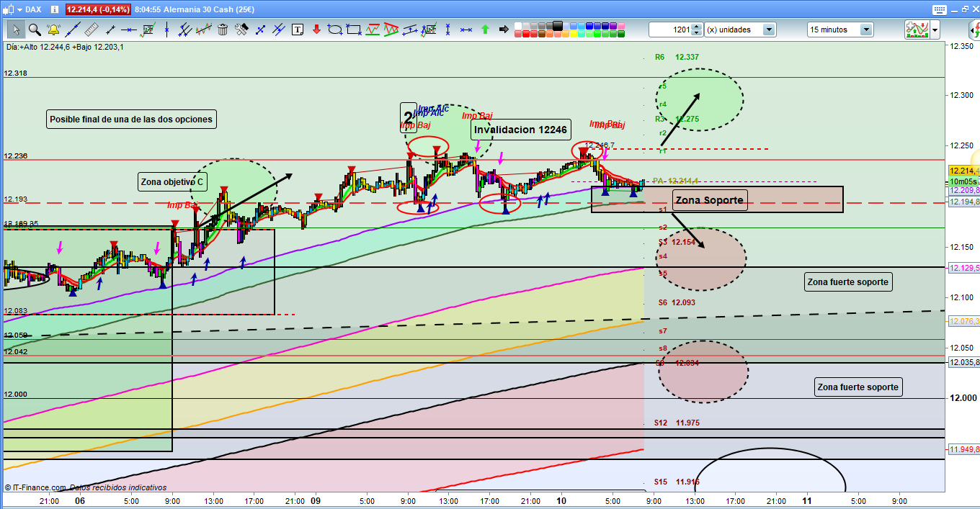Select the red down arrow marker tool

pyautogui.click(x=316, y=30)
